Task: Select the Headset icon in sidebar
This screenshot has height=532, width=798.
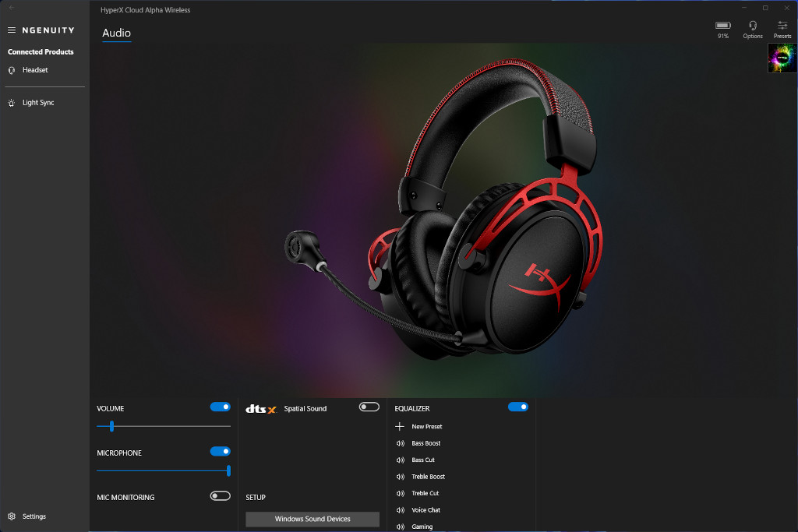Action: (12, 70)
